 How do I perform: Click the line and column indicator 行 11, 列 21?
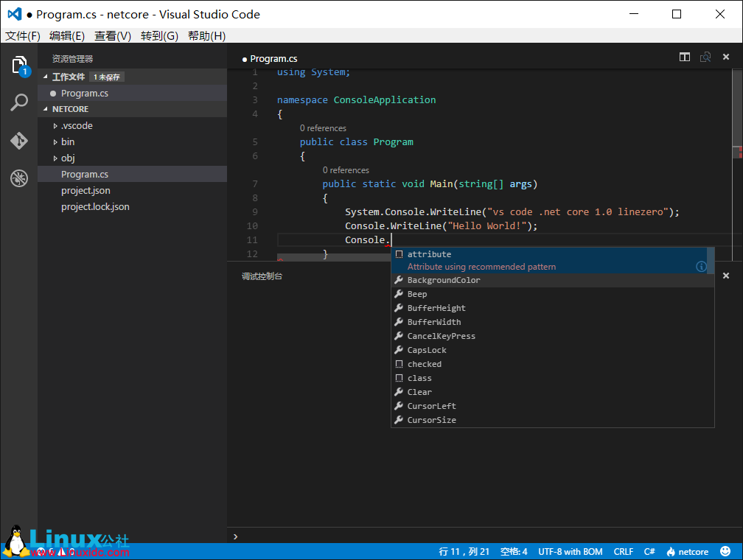pyautogui.click(x=464, y=551)
